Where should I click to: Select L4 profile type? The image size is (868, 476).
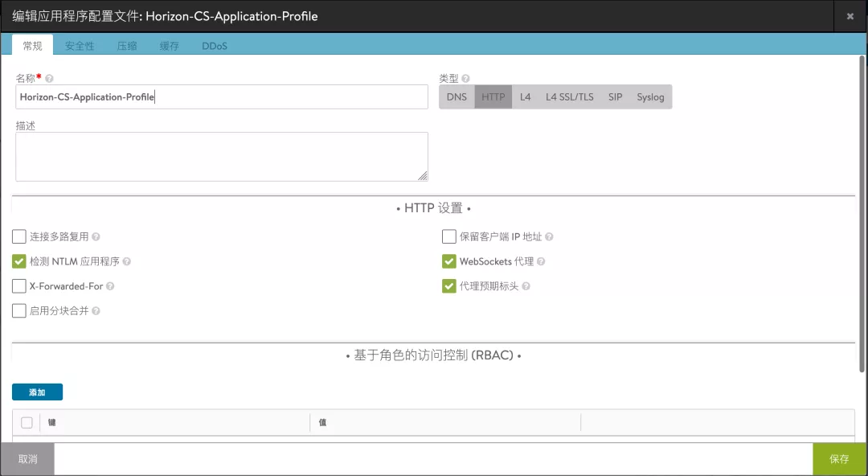click(526, 97)
